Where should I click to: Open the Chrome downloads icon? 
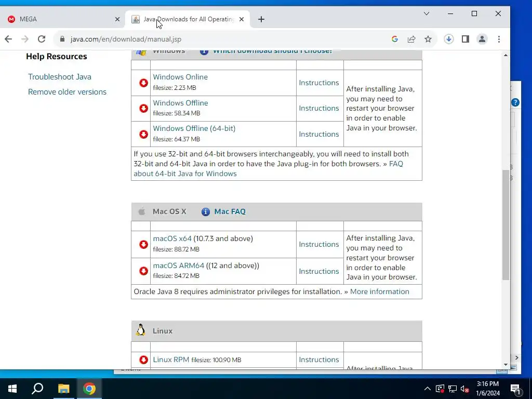[x=448, y=39]
